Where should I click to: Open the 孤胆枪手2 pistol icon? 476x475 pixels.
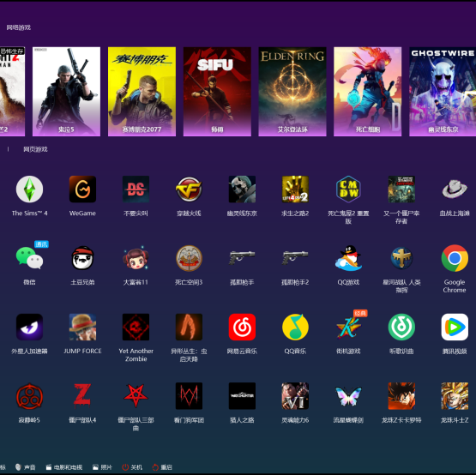295,258
